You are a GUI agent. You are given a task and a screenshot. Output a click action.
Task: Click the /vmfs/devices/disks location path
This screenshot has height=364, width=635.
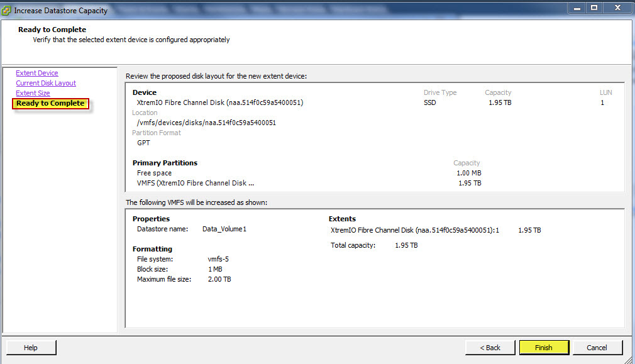tap(206, 123)
